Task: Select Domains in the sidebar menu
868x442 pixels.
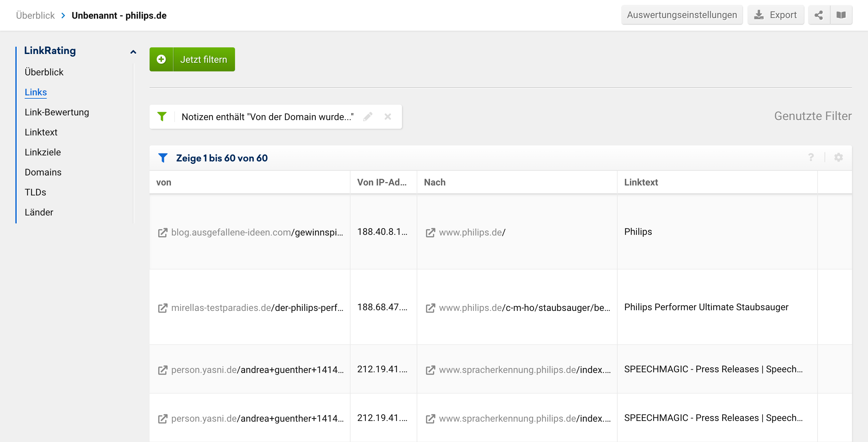Action: coord(43,172)
